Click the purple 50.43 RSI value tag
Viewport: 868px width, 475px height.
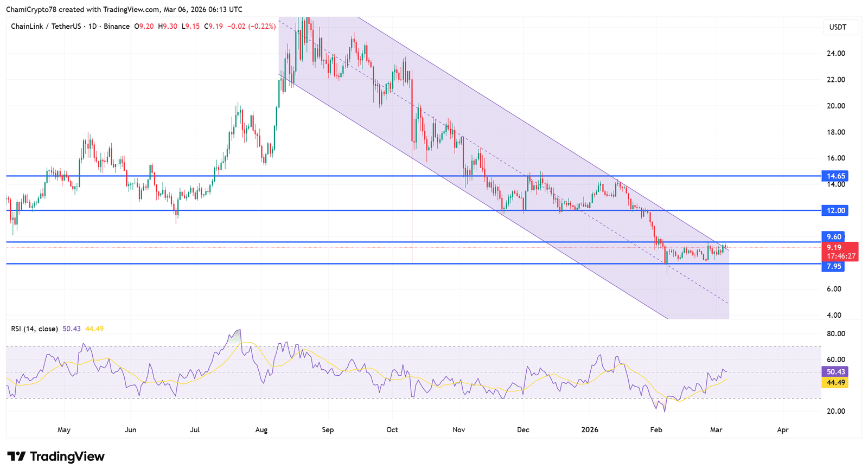[835, 372]
